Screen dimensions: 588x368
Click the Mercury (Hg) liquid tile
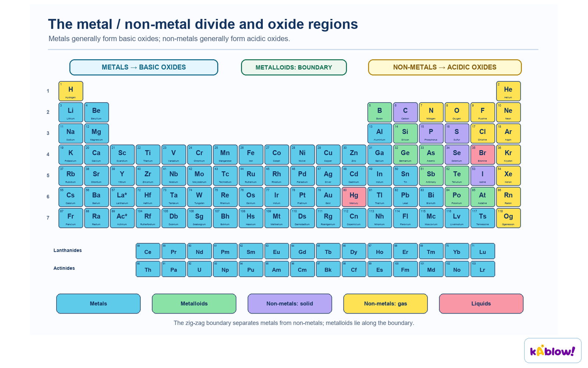(354, 197)
